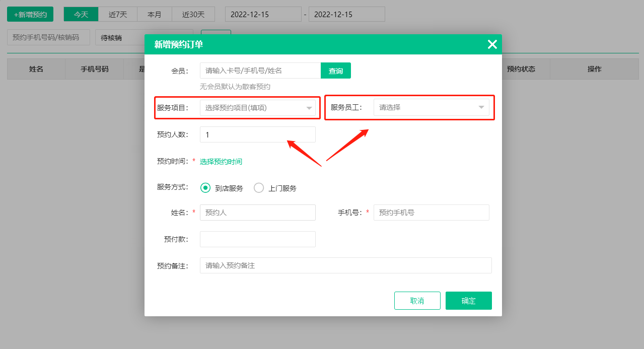Click the 姓名 预约人 input field
This screenshot has width=644, height=349.
pyautogui.click(x=257, y=213)
